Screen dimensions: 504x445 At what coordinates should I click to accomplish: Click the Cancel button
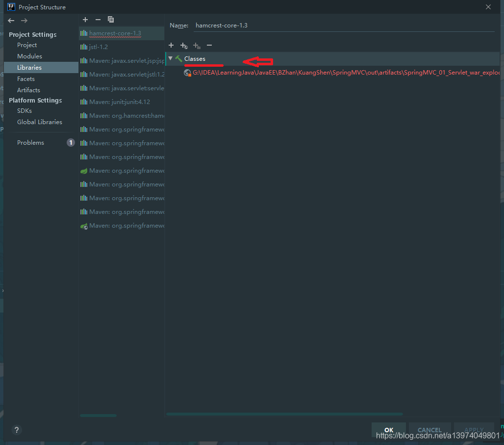pos(429,430)
